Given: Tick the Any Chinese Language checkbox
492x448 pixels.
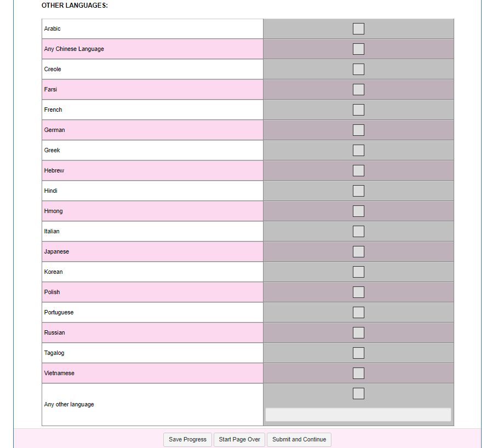Looking at the screenshot, I should point(358,49).
